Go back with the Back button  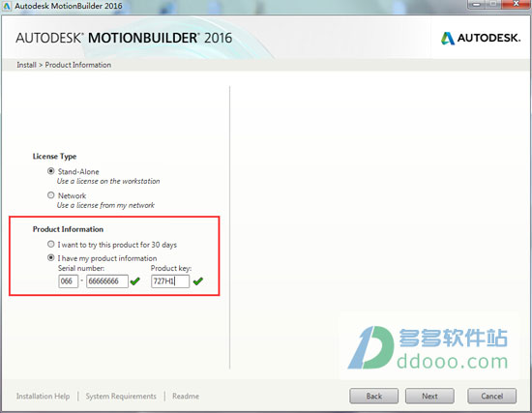click(x=374, y=396)
